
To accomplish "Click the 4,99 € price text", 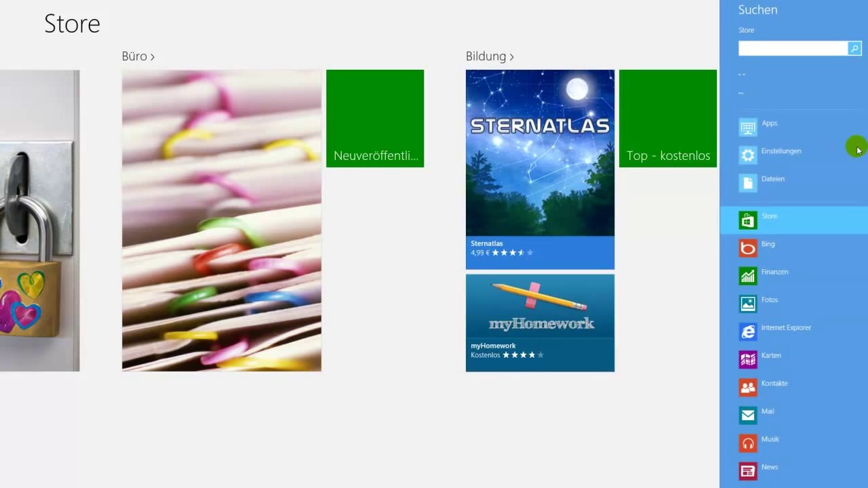I will tap(480, 253).
